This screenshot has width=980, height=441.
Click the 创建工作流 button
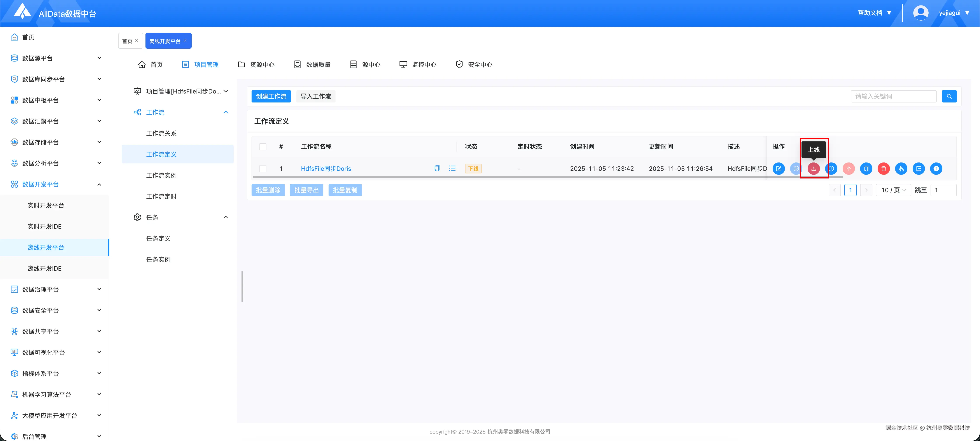coord(271,96)
